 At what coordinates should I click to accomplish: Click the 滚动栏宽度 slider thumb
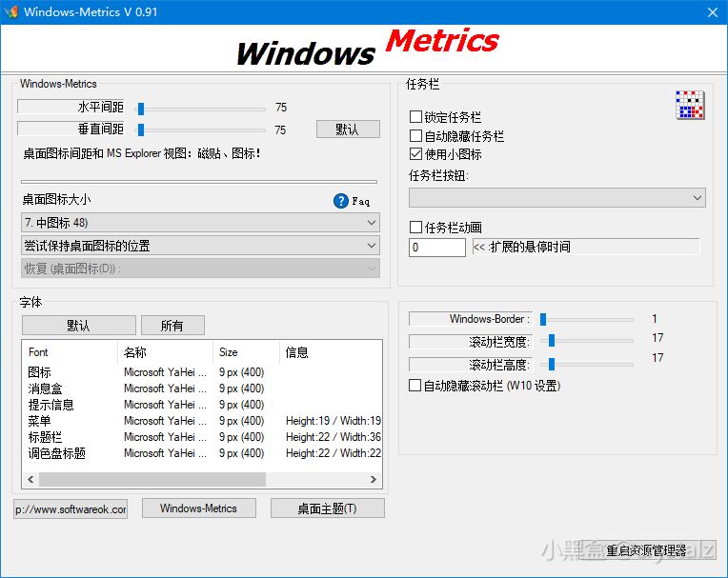[552, 341]
